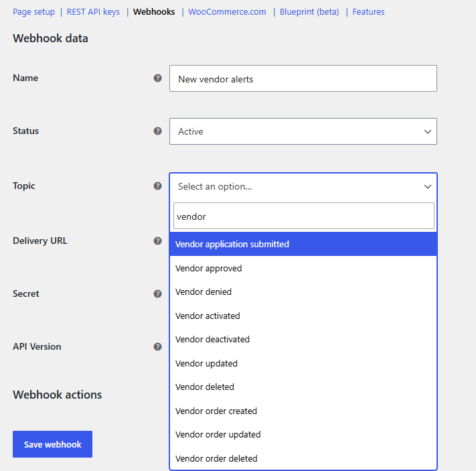Pick Vendor deactivated option
Image resolution: width=476 pixels, height=471 pixels.
pos(303,340)
